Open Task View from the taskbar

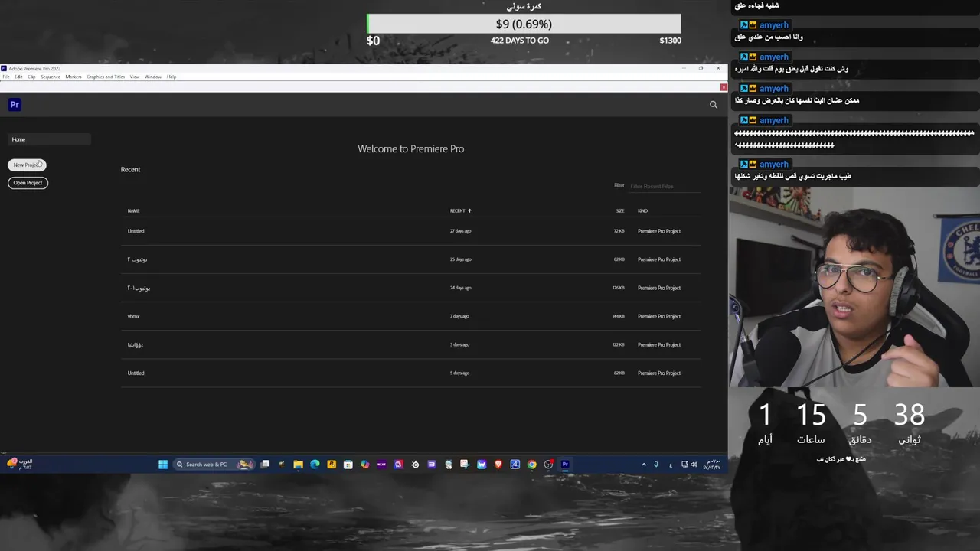click(x=265, y=464)
